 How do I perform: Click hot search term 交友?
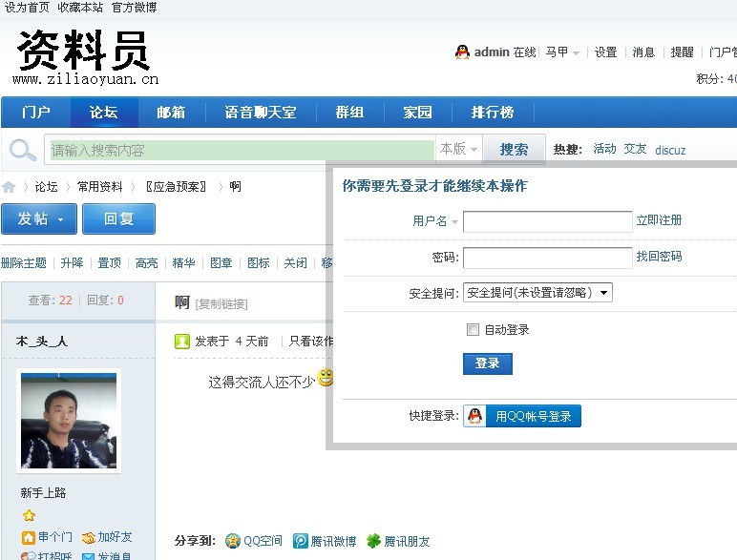tap(635, 150)
